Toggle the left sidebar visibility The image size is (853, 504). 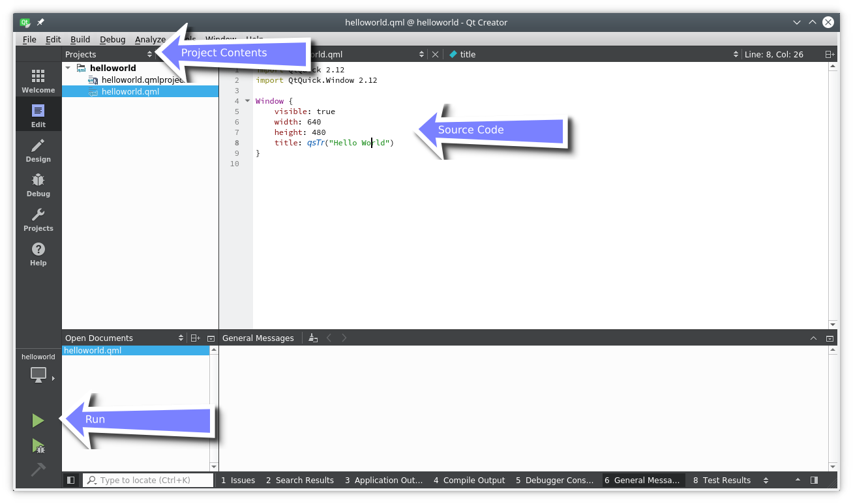coord(71,480)
